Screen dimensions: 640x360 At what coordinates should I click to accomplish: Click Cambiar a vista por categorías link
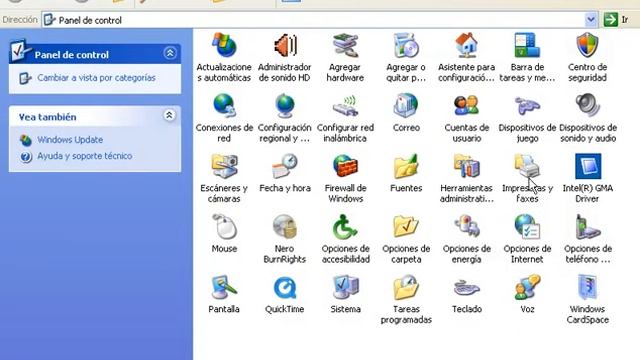(96, 78)
